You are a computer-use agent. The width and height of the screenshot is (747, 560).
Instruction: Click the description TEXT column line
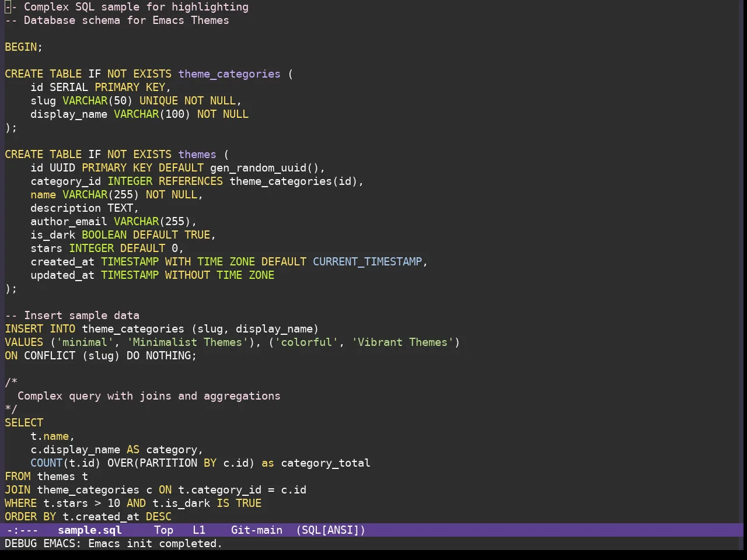85,208
